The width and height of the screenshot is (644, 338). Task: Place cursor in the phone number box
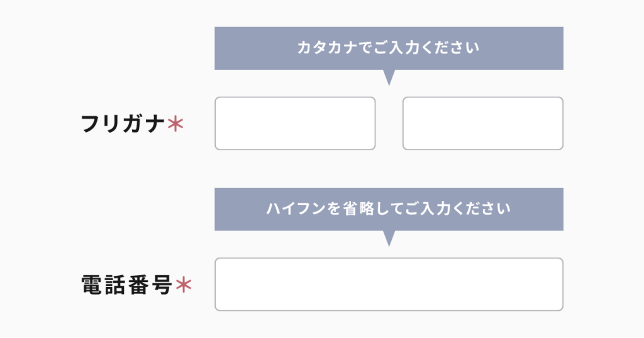coord(389,284)
